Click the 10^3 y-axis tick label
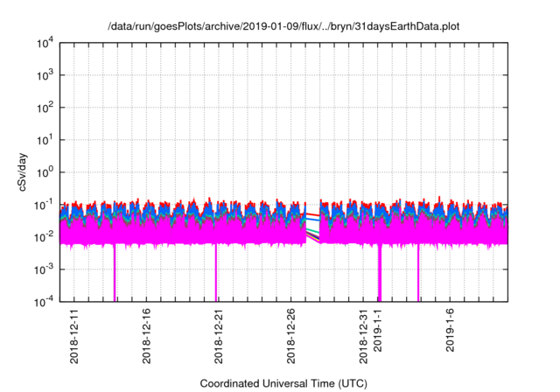 (x=45, y=75)
